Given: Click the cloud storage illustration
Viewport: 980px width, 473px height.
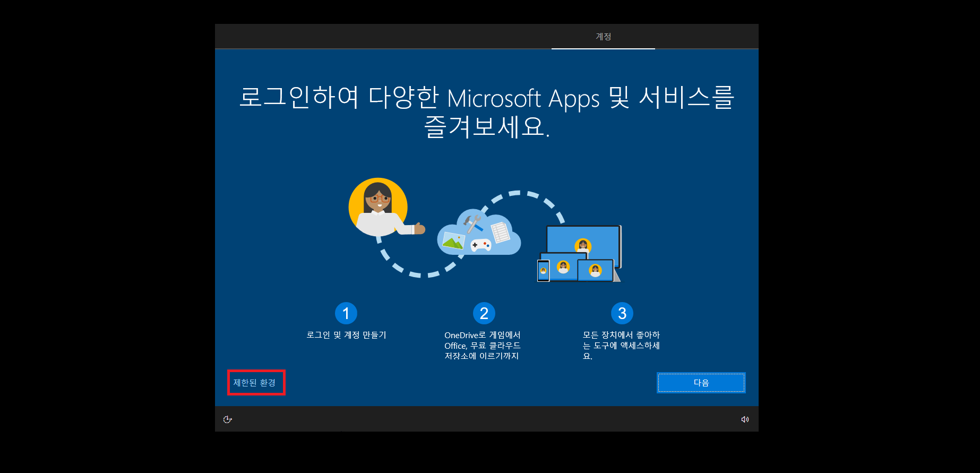Looking at the screenshot, I should pyautogui.click(x=479, y=232).
